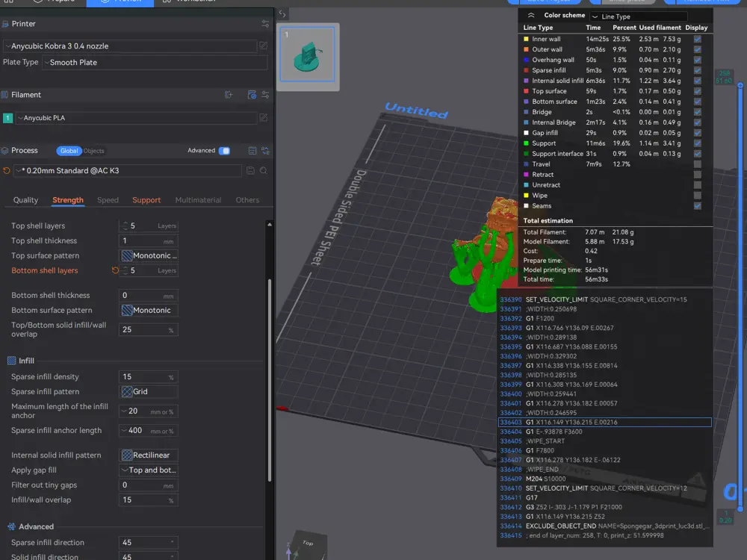747x560 pixels.
Task: Show Travel moves in preview
Action: tap(698, 164)
